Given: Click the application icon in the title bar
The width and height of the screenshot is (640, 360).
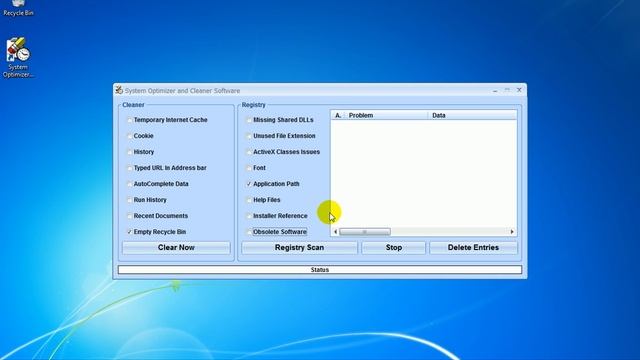Looking at the screenshot, I should 119,90.
